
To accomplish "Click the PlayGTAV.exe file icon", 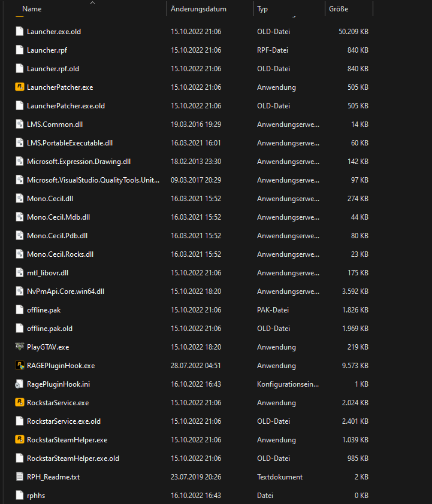I will (19, 347).
